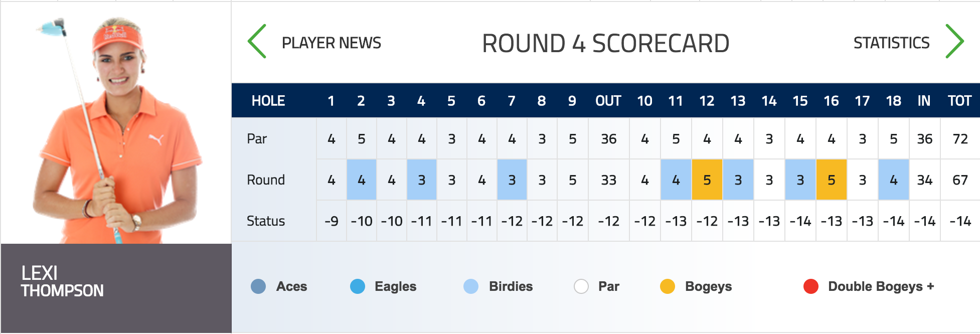Click the Lexi Thompson name banner
The height and width of the screenshot is (334, 980).
116,288
